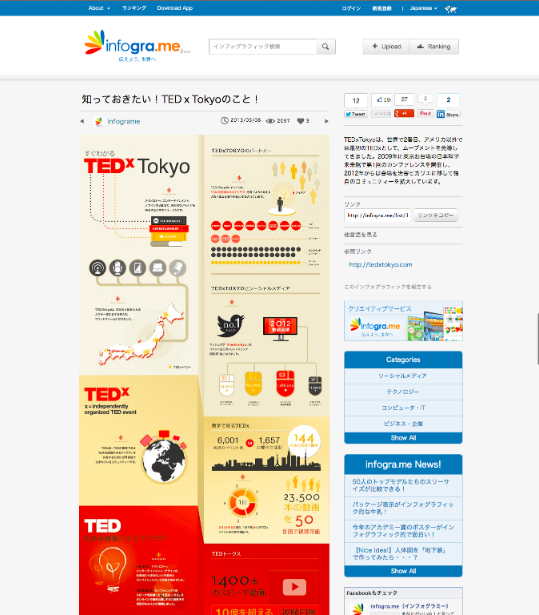Open Download App in the top bar
539x615 pixels.
click(175, 8)
